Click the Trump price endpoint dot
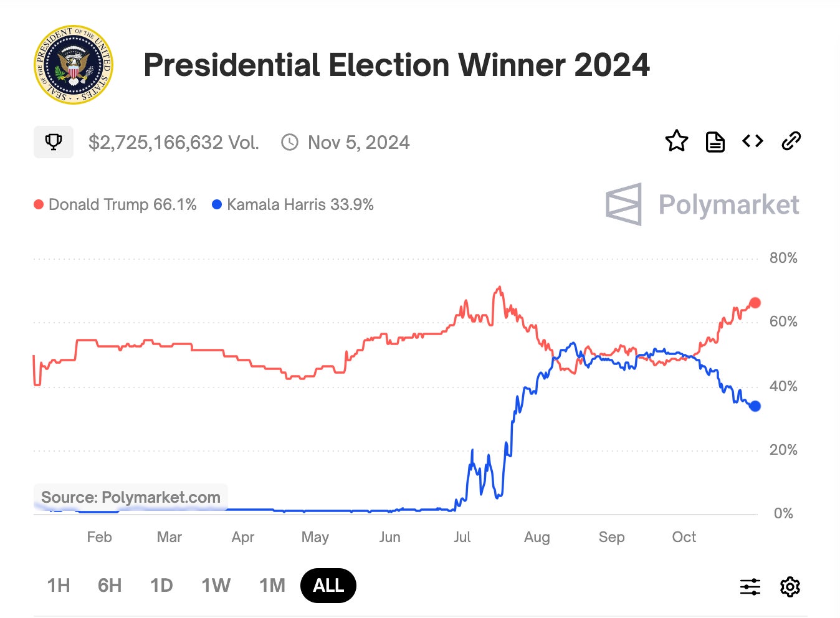 click(755, 302)
